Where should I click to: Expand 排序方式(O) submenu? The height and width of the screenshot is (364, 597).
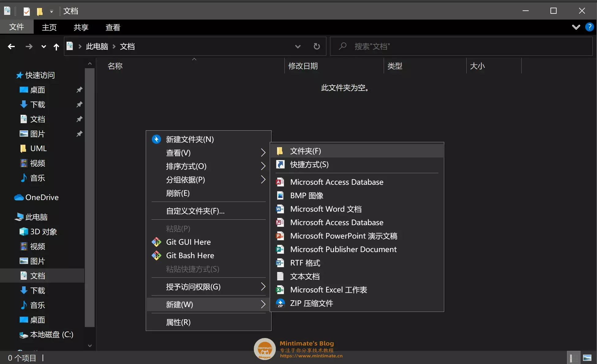pos(208,166)
